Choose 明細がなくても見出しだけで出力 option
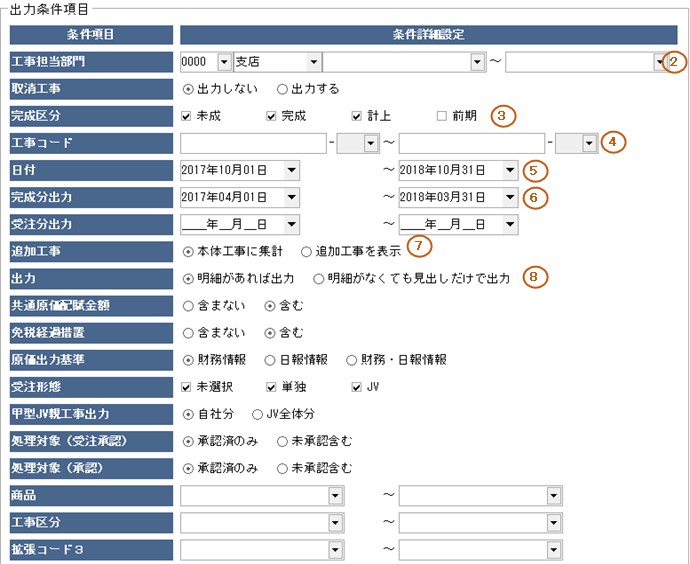The height and width of the screenshot is (564, 690). [x=319, y=278]
